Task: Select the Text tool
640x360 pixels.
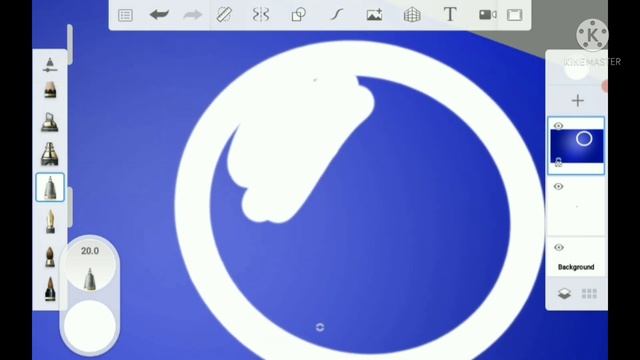Action: pos(450,15)
